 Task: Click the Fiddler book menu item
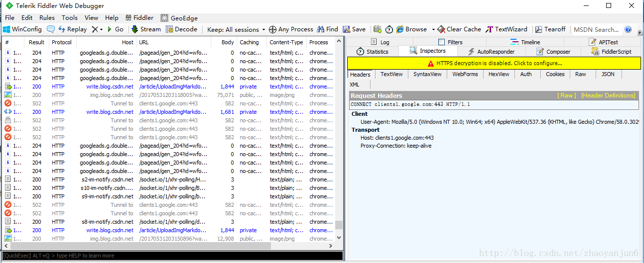[139, 18]
